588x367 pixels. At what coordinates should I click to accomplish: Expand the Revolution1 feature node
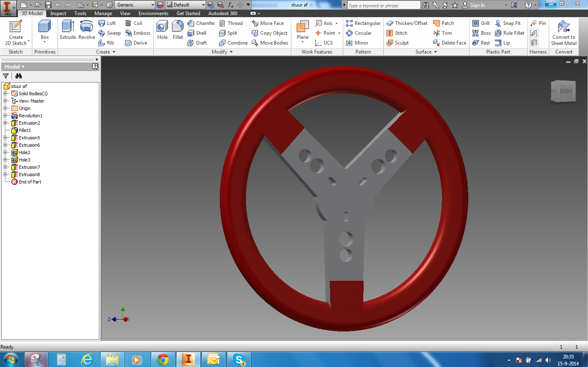click(5, 116)
